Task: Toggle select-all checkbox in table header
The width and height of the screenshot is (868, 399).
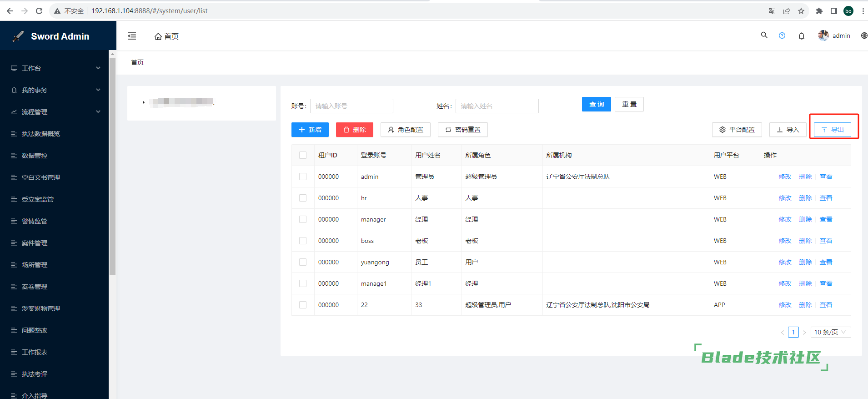Action: coord(303,155)
